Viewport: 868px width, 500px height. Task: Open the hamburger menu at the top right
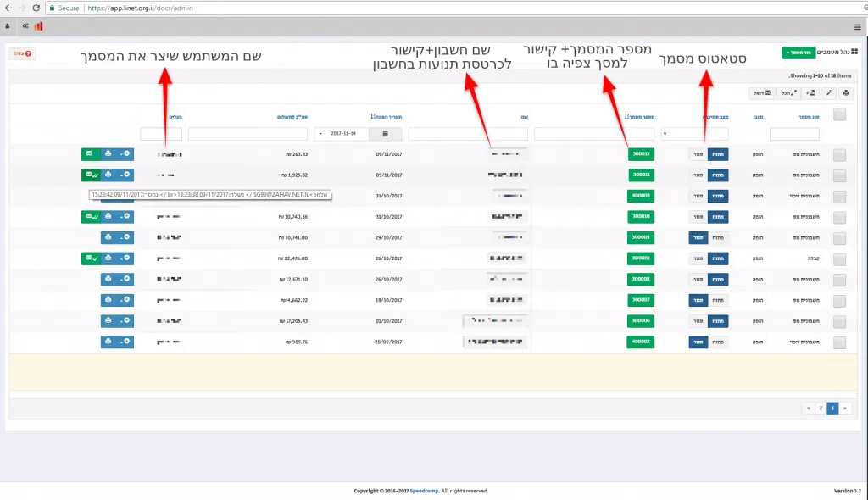(858, 26)
